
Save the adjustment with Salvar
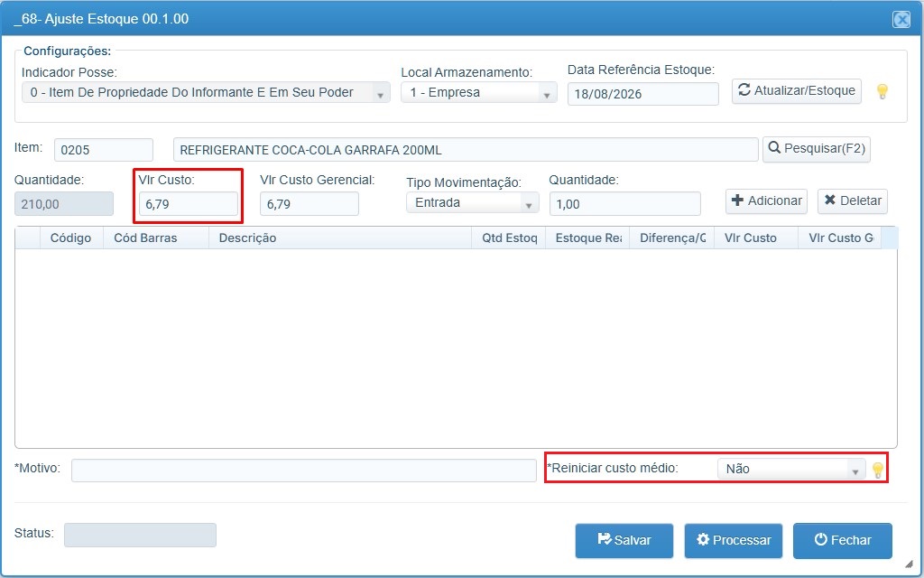point(624,540)
